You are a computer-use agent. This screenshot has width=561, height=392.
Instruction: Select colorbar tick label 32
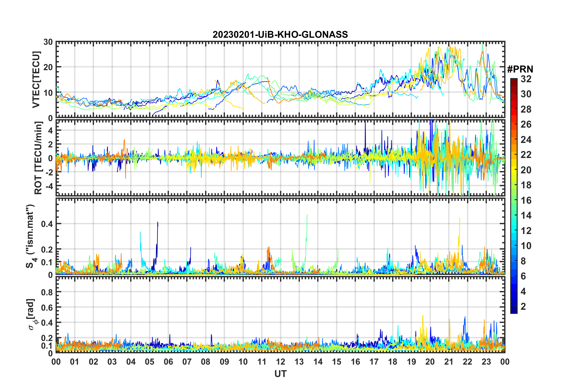[x=526, y=79]
